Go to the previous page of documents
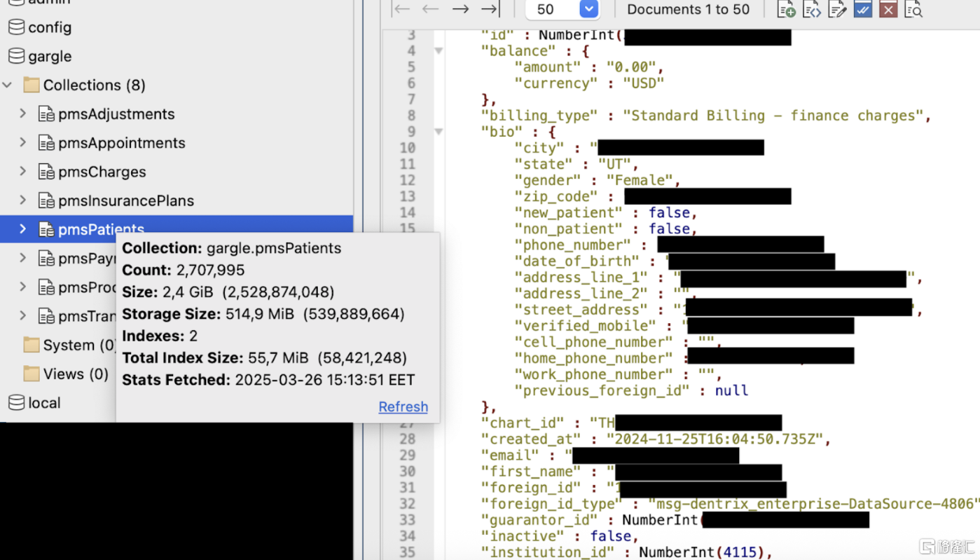Image resolution: width=980 pixels, height=560 pixels. [x=430, y=9]
